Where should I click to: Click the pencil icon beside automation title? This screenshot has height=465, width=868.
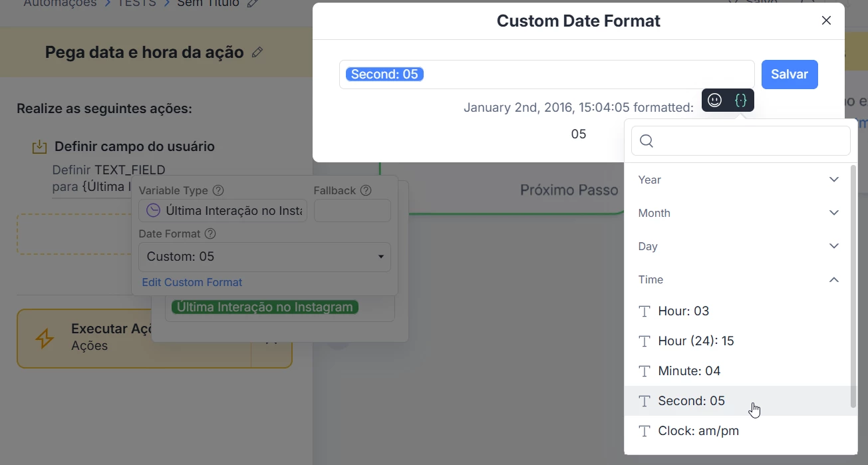coord(257,53)
